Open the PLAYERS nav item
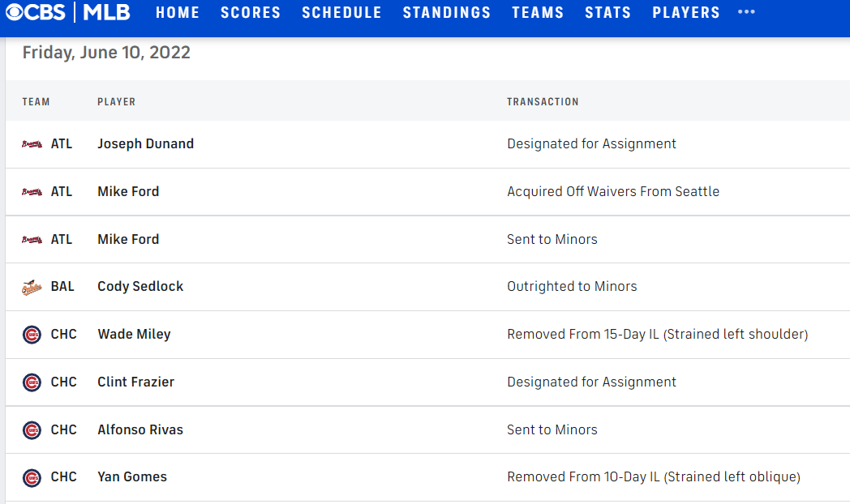Image resolution: width=850 pixels, height=504 pixels. click(685, 12)
